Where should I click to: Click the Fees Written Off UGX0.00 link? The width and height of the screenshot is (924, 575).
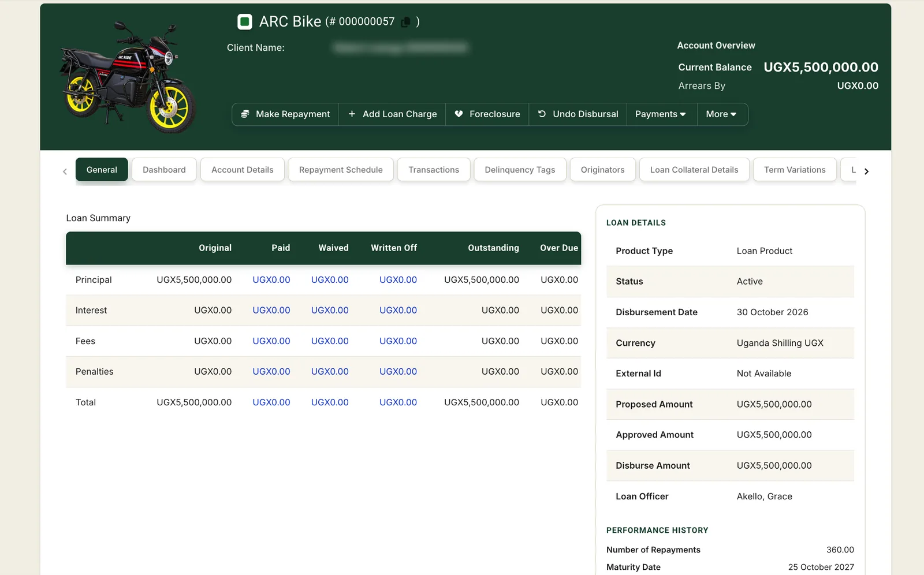click(x=398, y=341)
